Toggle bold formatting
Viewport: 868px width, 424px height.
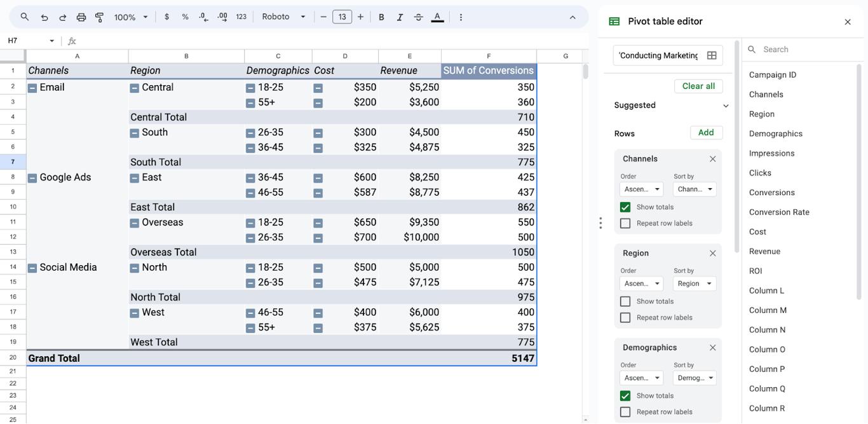click(381, 17)
